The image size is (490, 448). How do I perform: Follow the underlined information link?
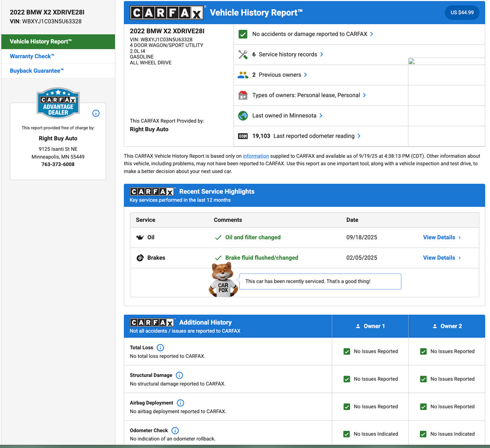(x=256, y=156)
